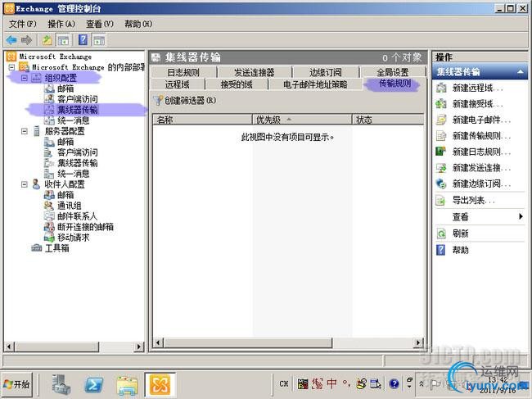Switch to the 电子邮件地址策略 tab

[x=315, y=84]
